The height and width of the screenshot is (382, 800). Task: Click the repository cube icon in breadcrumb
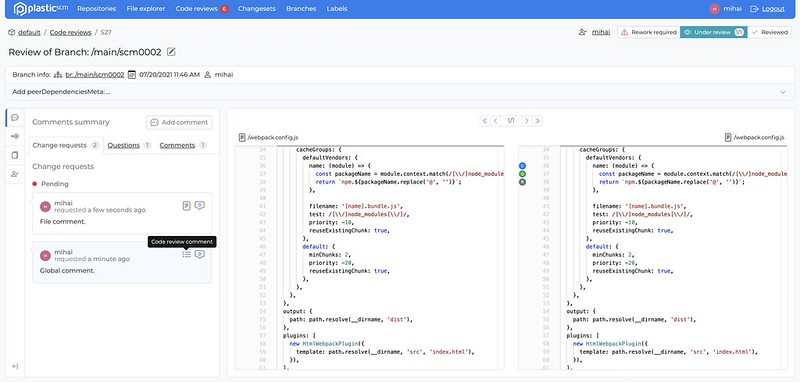(x=12, y=32)
